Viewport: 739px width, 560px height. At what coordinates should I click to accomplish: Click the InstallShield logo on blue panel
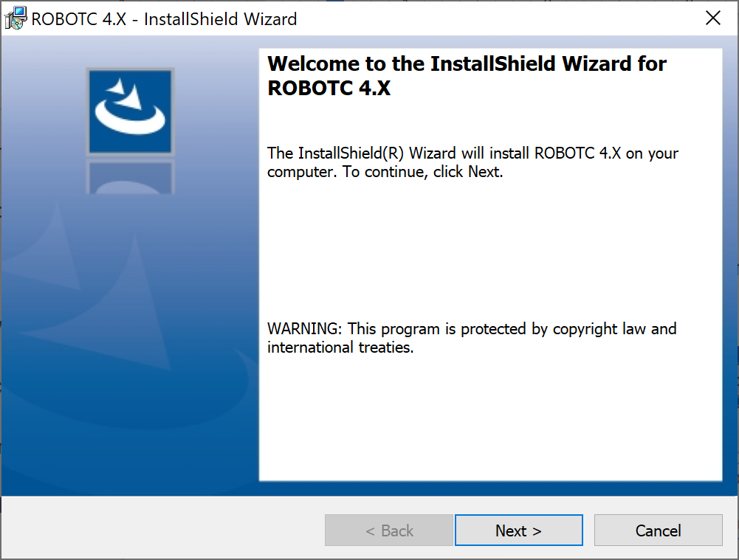point(130,111)
